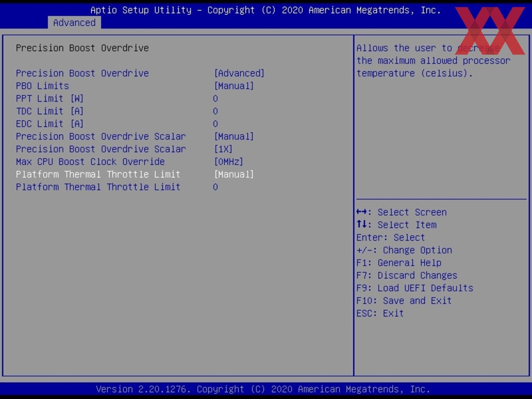Viewport: 532px width, 399px height.
Task: Click the Version 2.20.1276 footer text
Action: click(x=263, y=389)
